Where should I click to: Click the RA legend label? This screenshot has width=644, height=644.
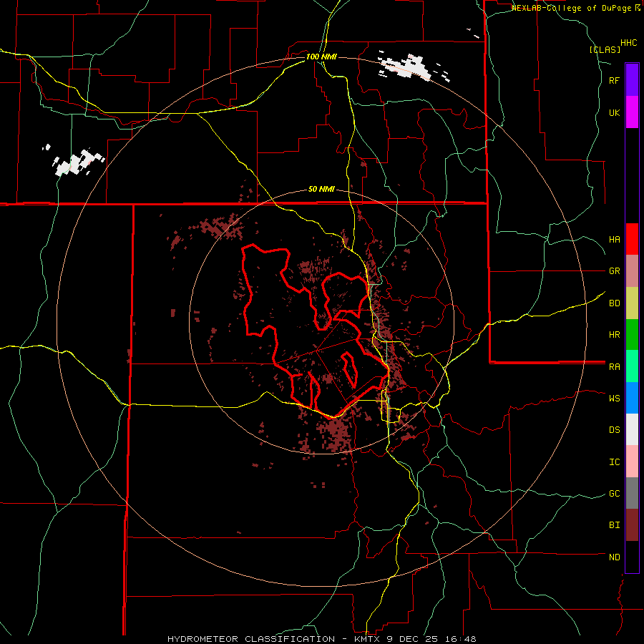[x=614, y=366]
